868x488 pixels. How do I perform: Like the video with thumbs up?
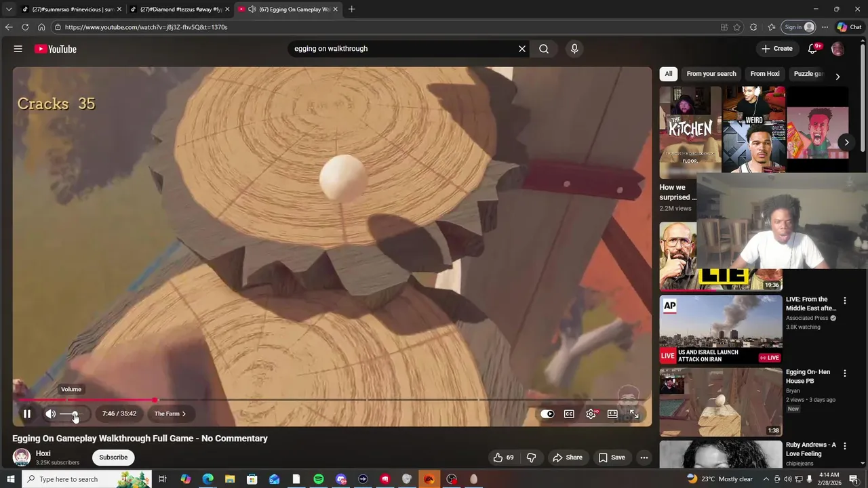click(503, 457)
